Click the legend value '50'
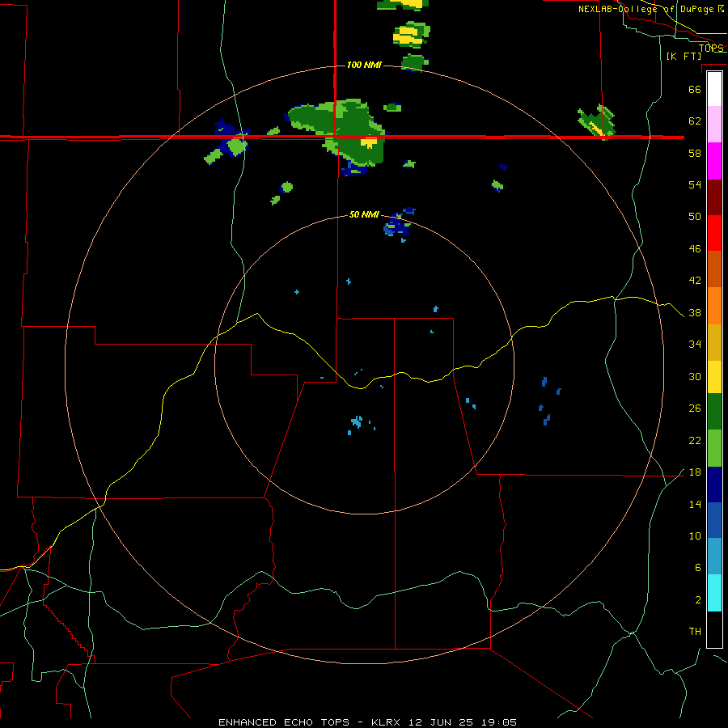The height and width of the screenshot is (728, 728). tap(695, 217)
